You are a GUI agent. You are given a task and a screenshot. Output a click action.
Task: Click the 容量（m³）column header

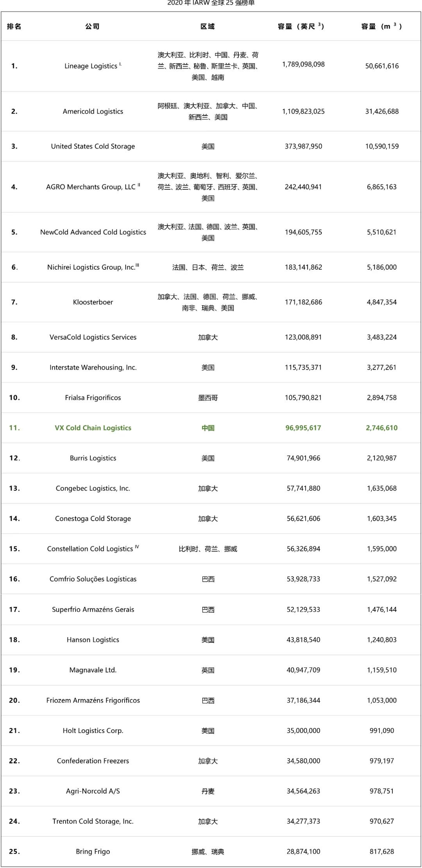(382, 26)
